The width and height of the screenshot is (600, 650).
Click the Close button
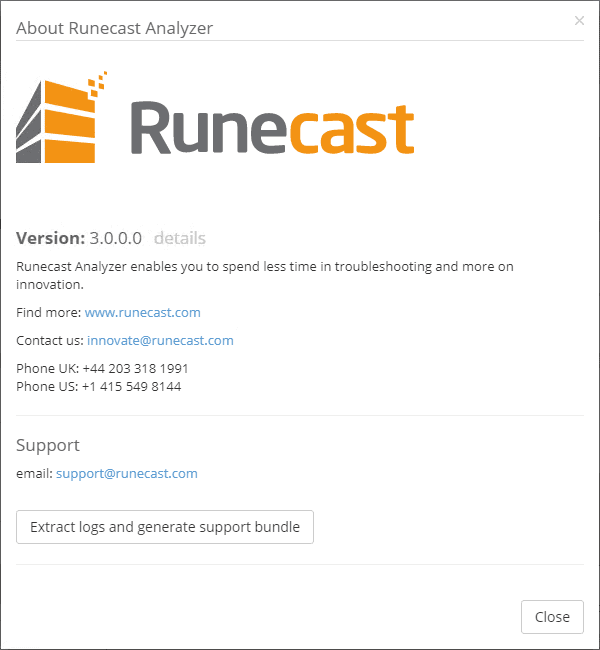[x=552, y=616]
